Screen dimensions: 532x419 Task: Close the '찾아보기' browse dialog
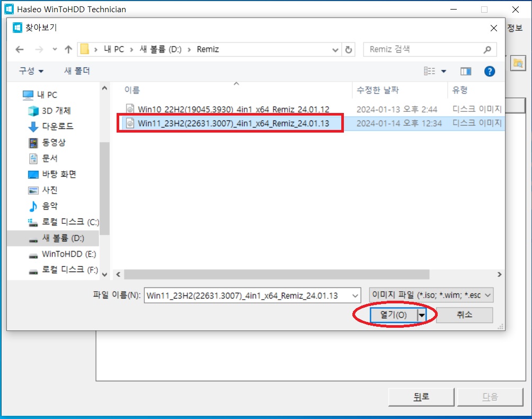[x=494, y=28]
